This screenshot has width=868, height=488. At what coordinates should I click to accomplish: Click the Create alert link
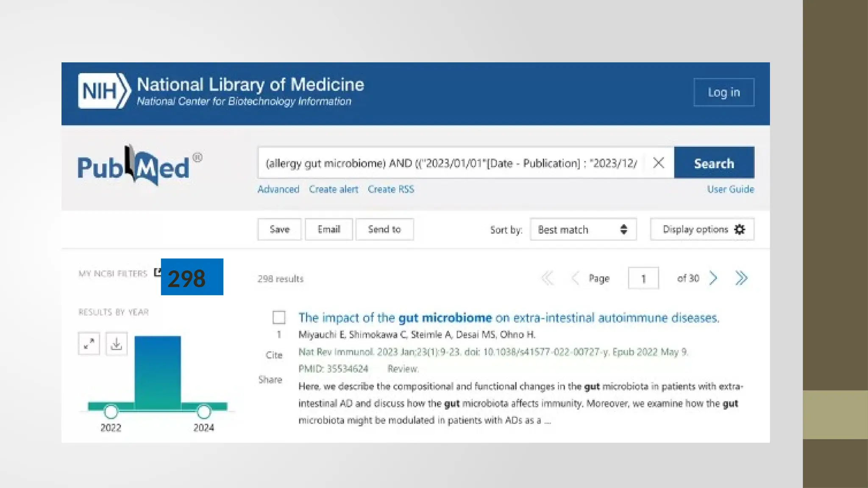coord(333,189)
